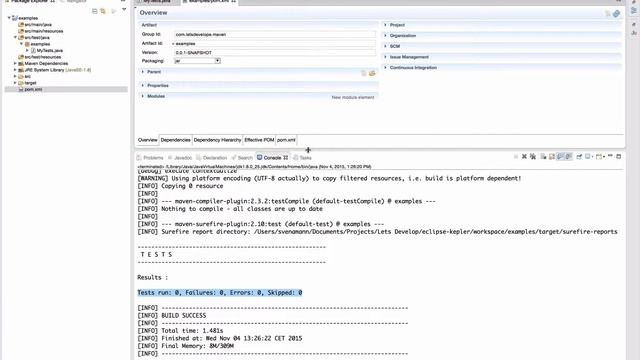640x360 pixels.
Task: Expand the Issue Management section
Action: pos(385,57)
